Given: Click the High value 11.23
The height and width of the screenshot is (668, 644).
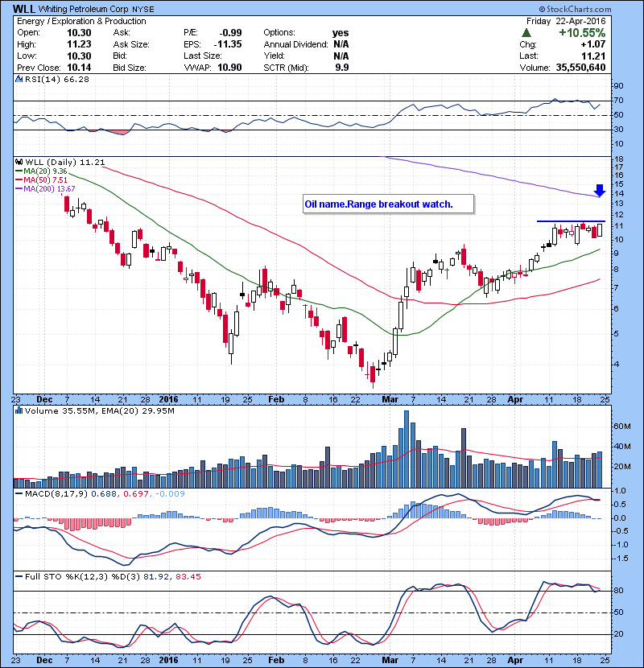Looking at the screenshot, I should pos(79,44).
